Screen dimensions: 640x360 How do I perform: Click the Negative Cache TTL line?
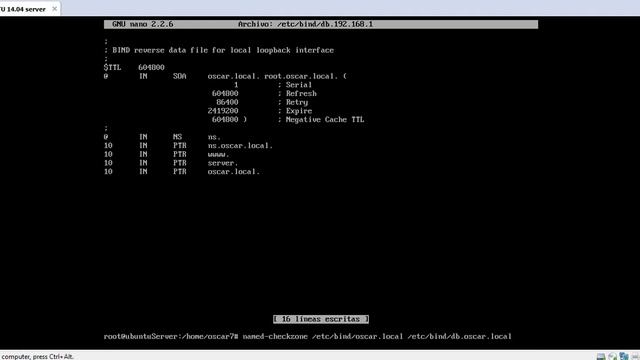(288, 120)
